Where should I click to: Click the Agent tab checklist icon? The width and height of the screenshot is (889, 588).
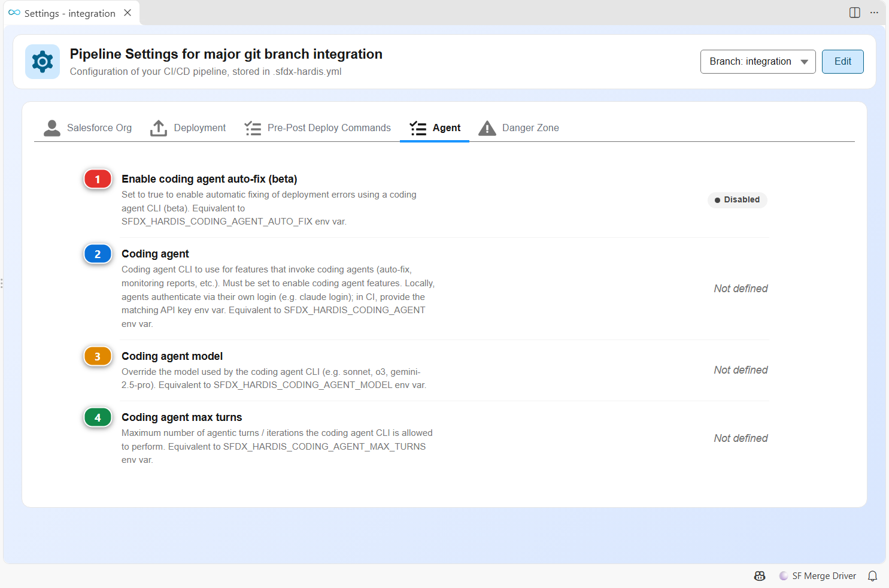tap(418, 128)
